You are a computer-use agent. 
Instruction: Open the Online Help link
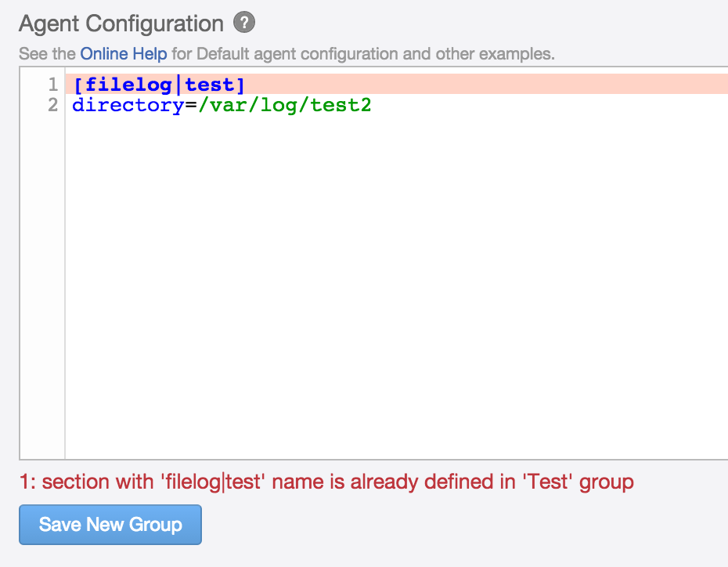pyautogui.click(x=124, y=54)
